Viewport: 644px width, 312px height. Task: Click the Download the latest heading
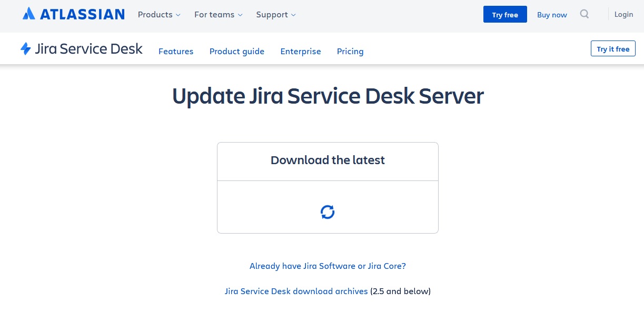click(328, 160)
